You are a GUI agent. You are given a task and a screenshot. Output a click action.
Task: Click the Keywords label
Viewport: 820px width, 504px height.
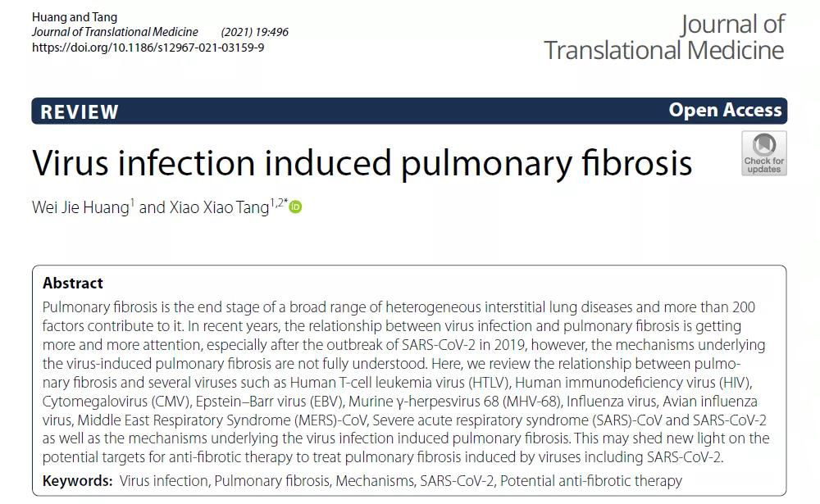tap(77, 480)
